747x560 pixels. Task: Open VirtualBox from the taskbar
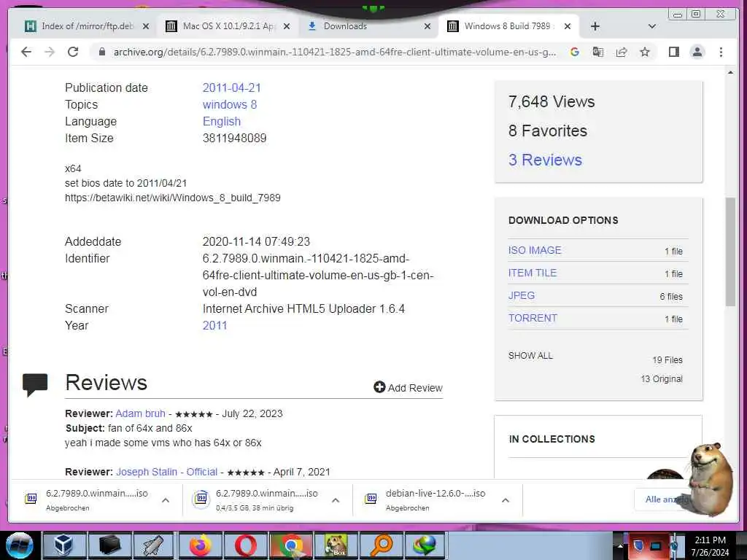click(x=63, y=545)
